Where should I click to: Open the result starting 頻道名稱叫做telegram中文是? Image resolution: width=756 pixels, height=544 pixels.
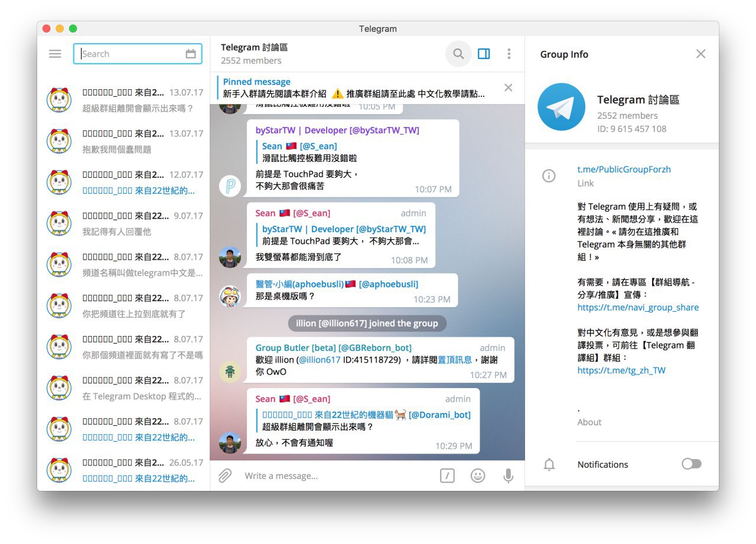123,265
